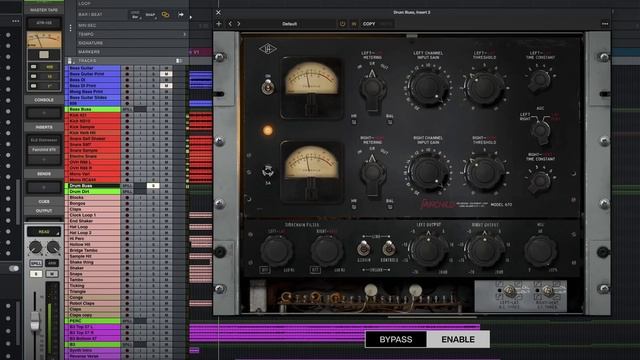Expand the TEMPO row with its arrow

[184, 34]
